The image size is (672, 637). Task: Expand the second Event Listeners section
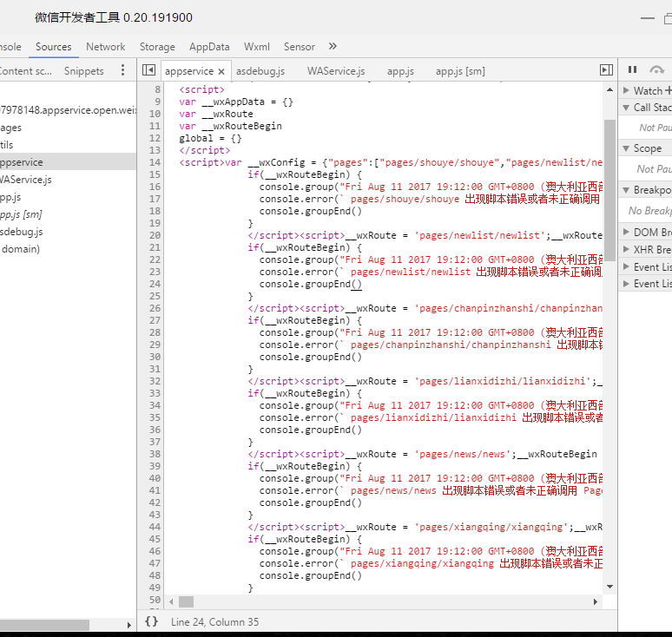click(626, 284)
